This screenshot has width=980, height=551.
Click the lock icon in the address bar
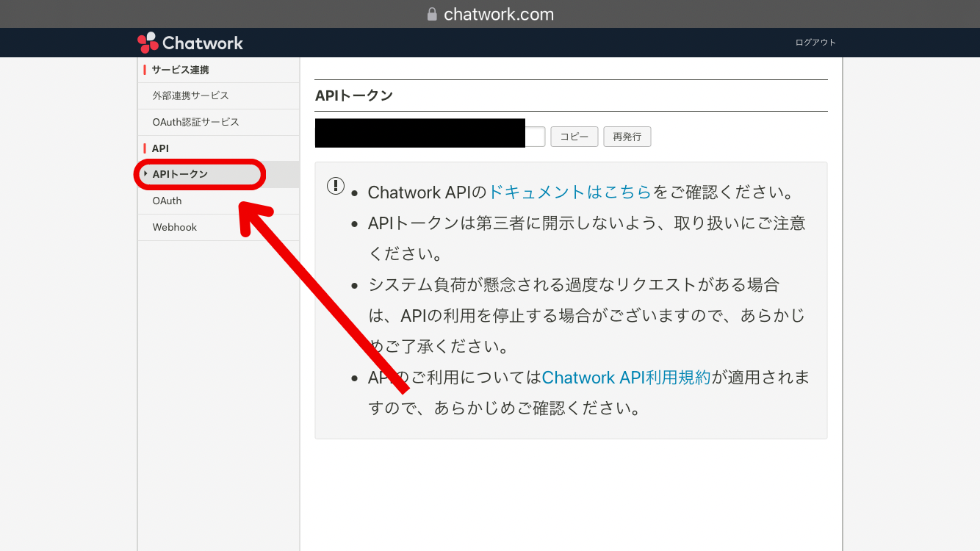tap(432, 13)
